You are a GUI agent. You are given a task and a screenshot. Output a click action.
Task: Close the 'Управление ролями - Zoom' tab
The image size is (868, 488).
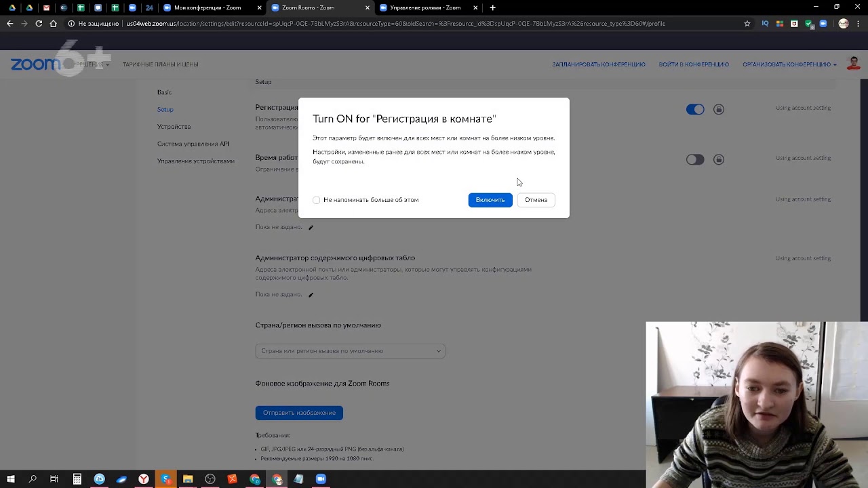click(475, 8)
